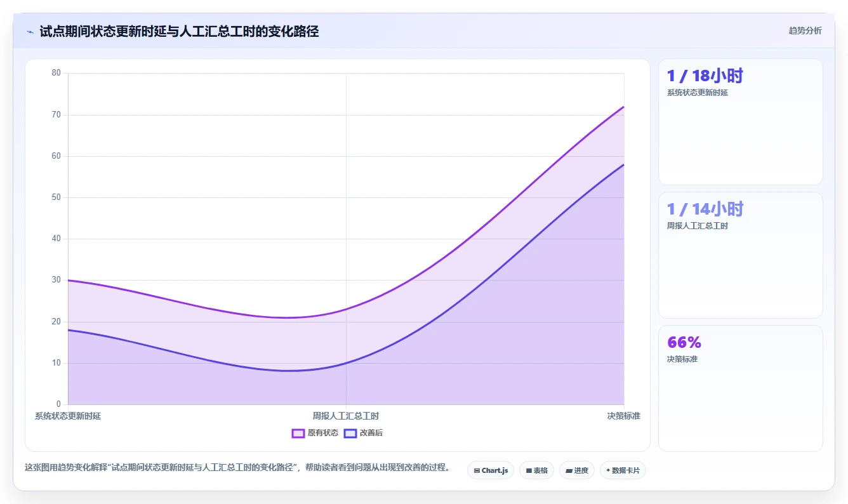Click the 趋势分析 label in header
The height and width of the screenshot is (504, 848).
click(805, 30)
